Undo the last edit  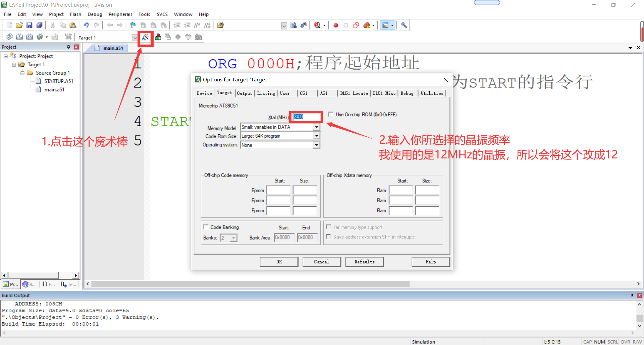(x=86, y=25)
